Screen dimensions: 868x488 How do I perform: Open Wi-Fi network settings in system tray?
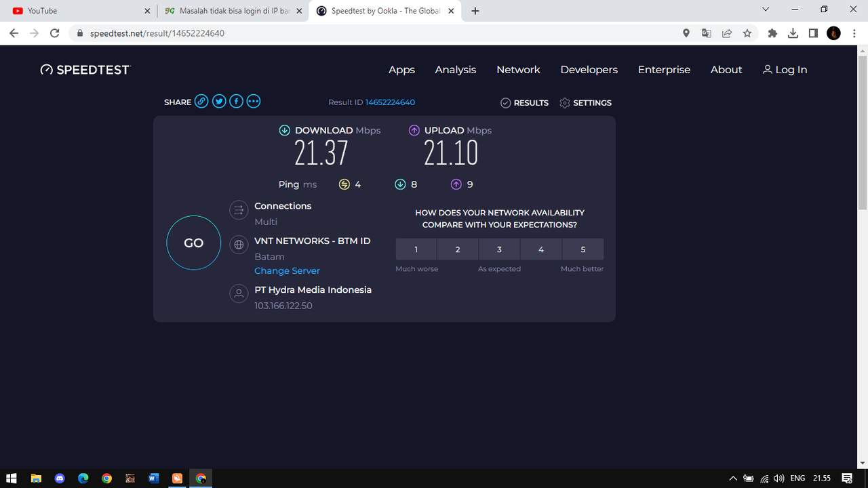(x=764, y=479)
